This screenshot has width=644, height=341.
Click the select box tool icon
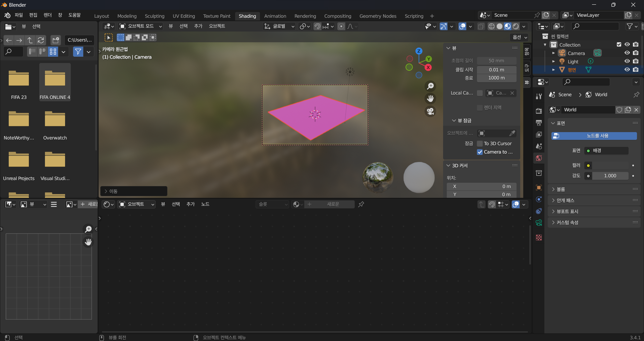pyautogui.click(x=108, y=38)
